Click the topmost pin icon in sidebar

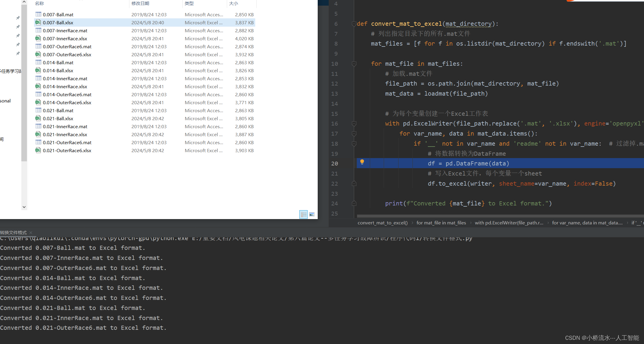point(18,18)
